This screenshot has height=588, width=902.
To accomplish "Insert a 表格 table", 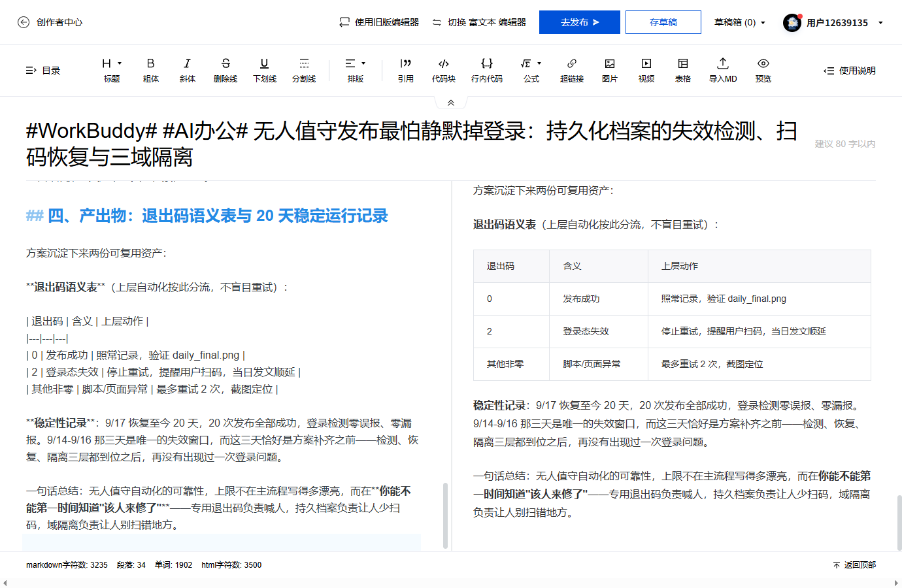I will [x=683, y=70].
